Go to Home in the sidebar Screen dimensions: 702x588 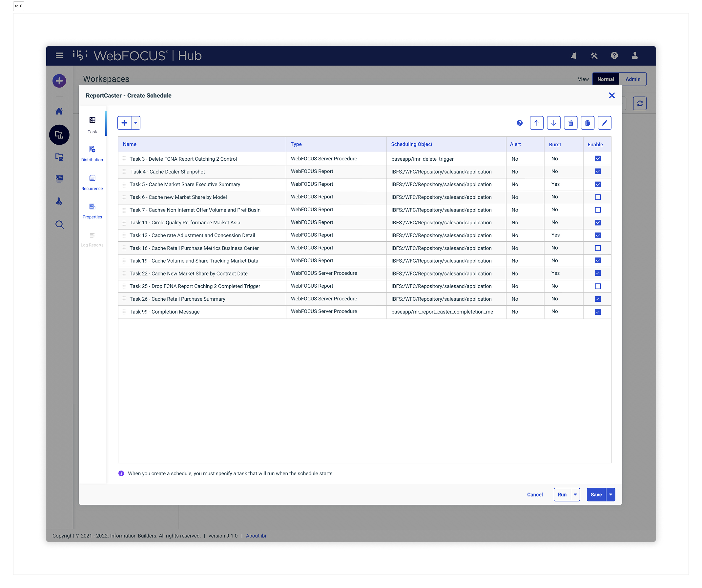(x=59, y=111)
